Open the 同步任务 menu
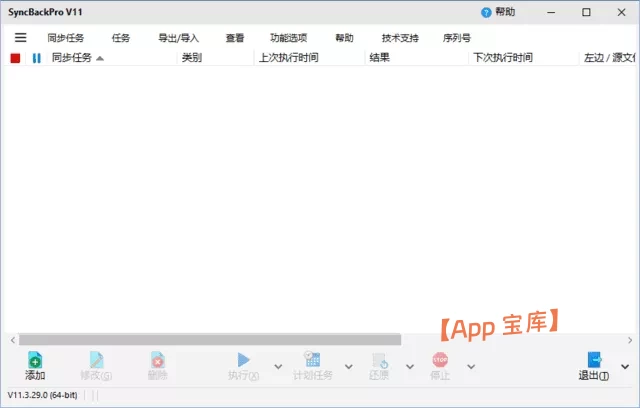This screenshot has width=640, height=408. [66, 38]
